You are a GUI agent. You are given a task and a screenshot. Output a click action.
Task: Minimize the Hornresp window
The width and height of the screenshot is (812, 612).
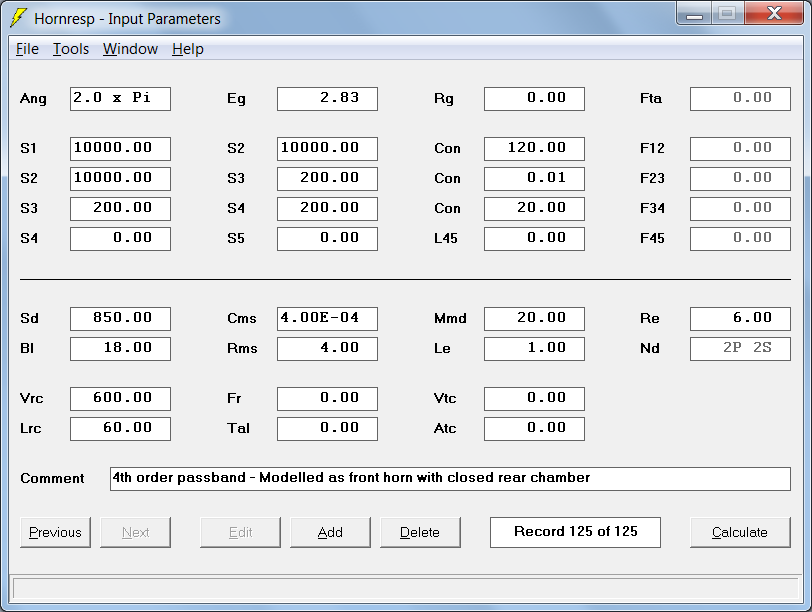coord(694,13)
